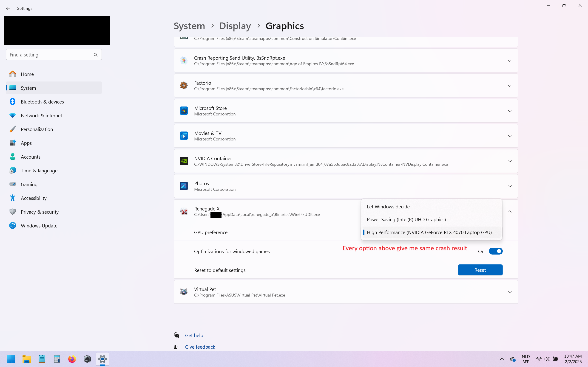
Task: Select Let Windows decide option
Action: pyautogui.click(x=431, y=207)
